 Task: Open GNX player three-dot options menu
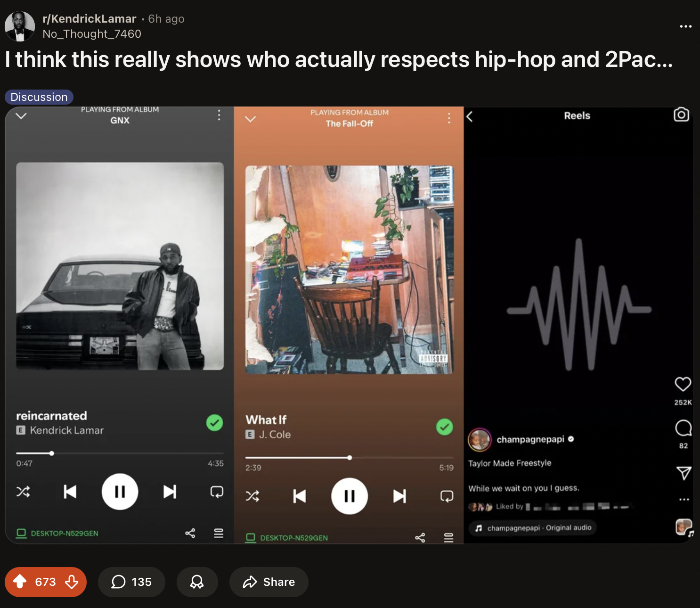point(219,115)
